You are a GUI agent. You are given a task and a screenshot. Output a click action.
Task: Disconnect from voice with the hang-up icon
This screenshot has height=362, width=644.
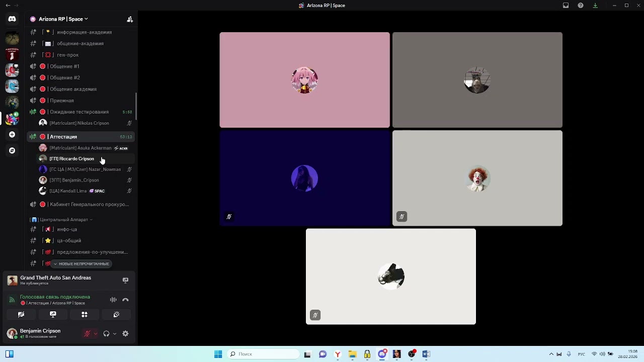click(125, 300)
